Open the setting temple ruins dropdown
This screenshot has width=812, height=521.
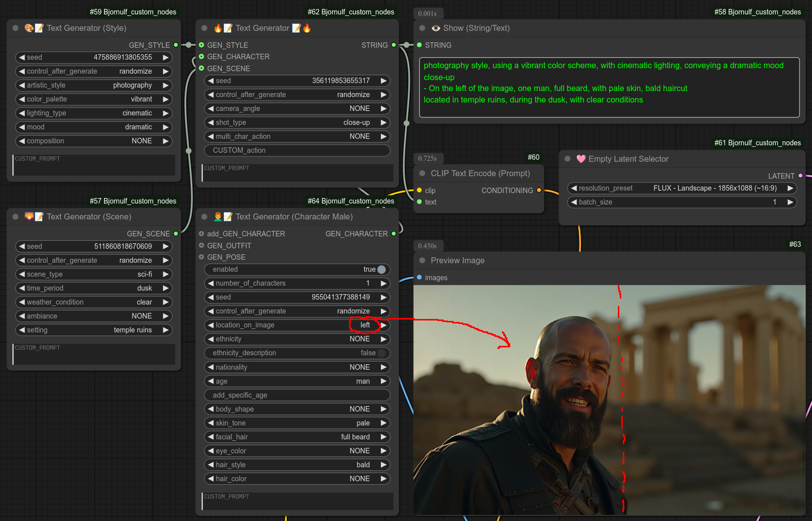[x=94, y=330]
